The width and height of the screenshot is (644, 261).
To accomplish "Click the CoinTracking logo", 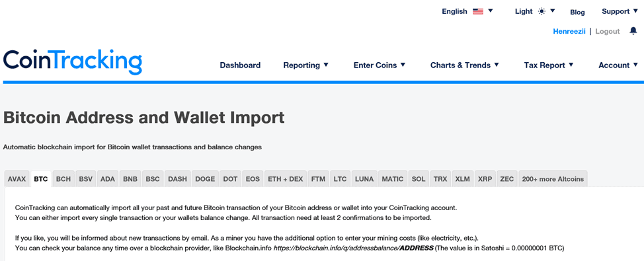I will [x=73, y=61].
